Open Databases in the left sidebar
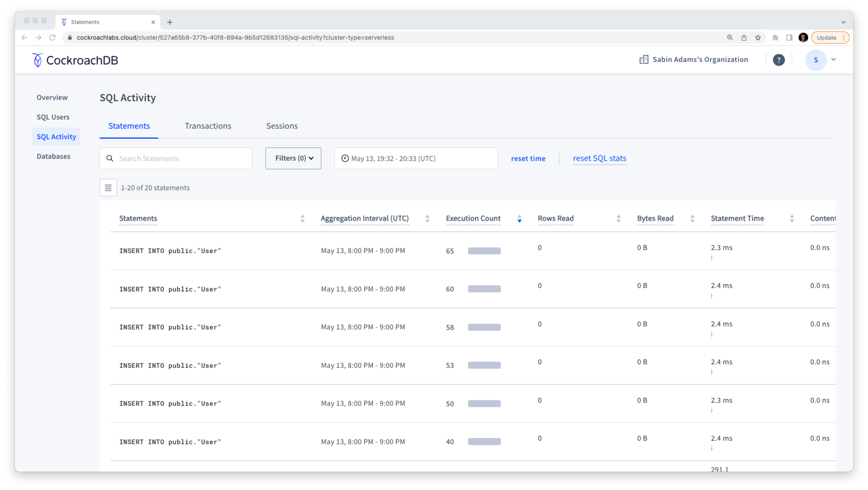 tap(53, 156)
